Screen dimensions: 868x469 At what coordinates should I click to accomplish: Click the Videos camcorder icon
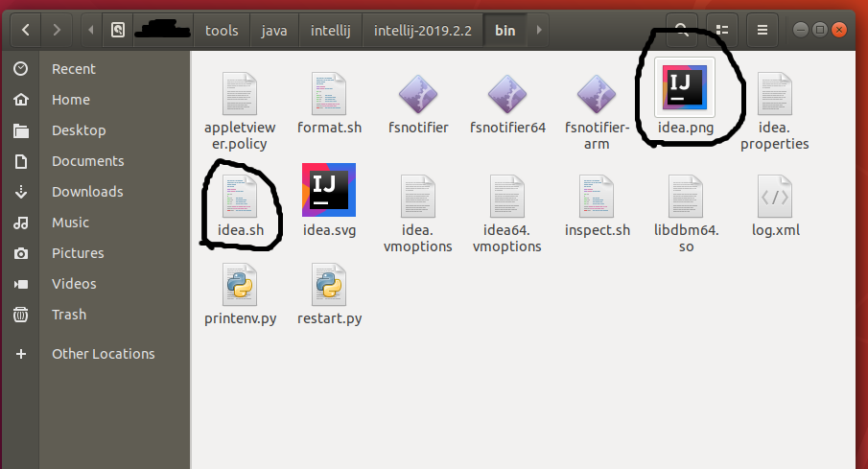coord(20,284)
